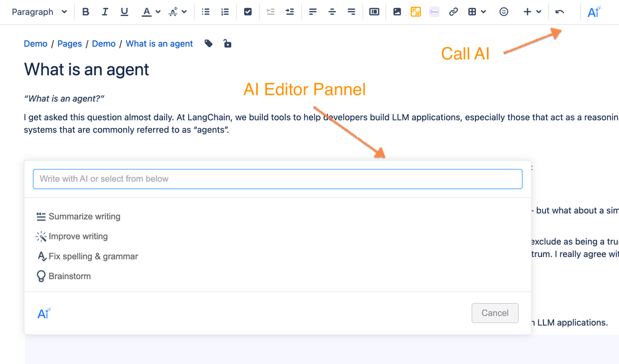Align text right

click(x=351, y=12)
